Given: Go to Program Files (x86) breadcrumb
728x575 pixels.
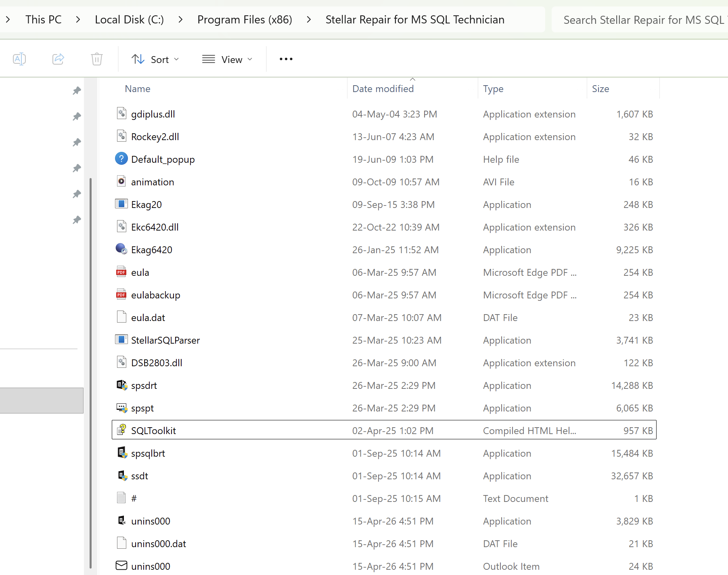Looking at the screenshot, I should (245, 19).
